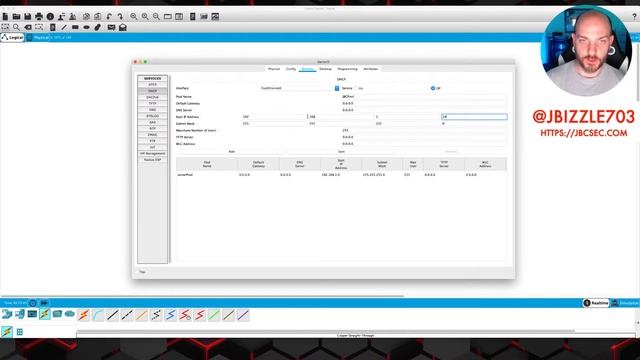This screenshot has height=360, width=640.
Task: Open the Interface FastEthernet0 dropdown
Action: click(x=300, y=88)
